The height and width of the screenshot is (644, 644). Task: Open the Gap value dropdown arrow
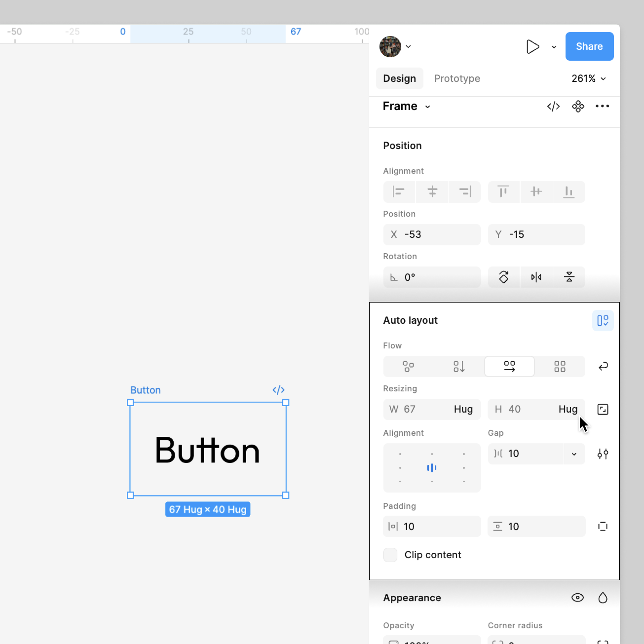pos(574,454)
